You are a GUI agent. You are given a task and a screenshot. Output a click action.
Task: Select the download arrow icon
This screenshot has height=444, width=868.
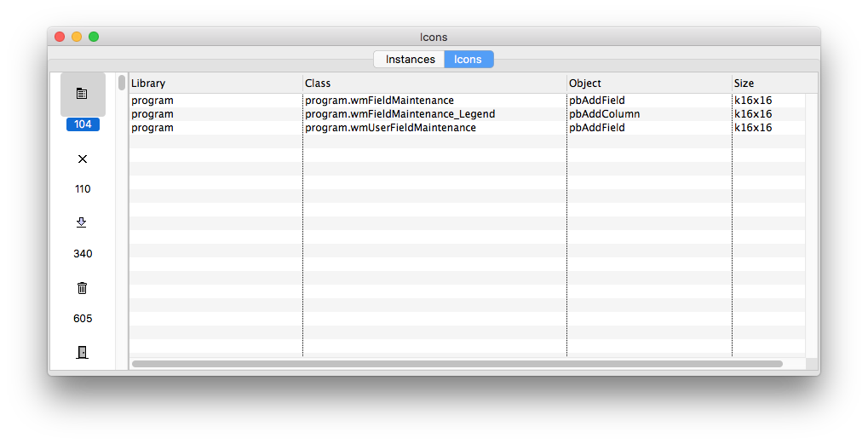pyautogui.click(x=82, y=222)
